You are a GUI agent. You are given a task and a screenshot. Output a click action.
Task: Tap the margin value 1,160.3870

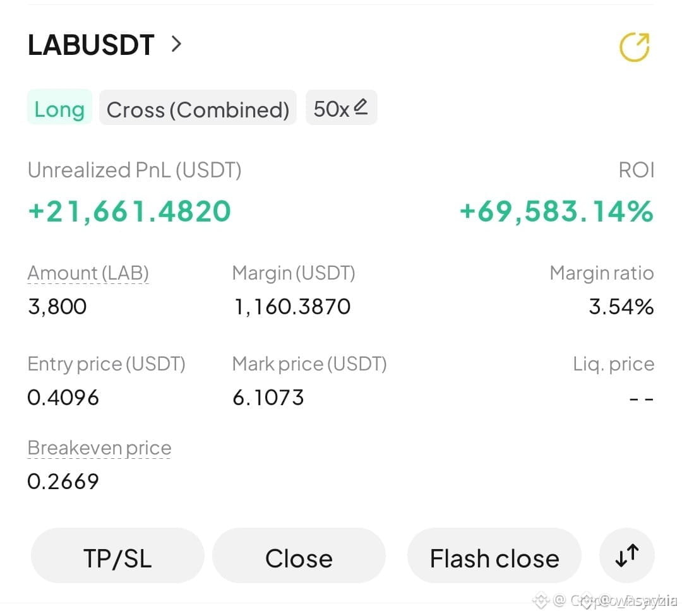tap(292, 307)
